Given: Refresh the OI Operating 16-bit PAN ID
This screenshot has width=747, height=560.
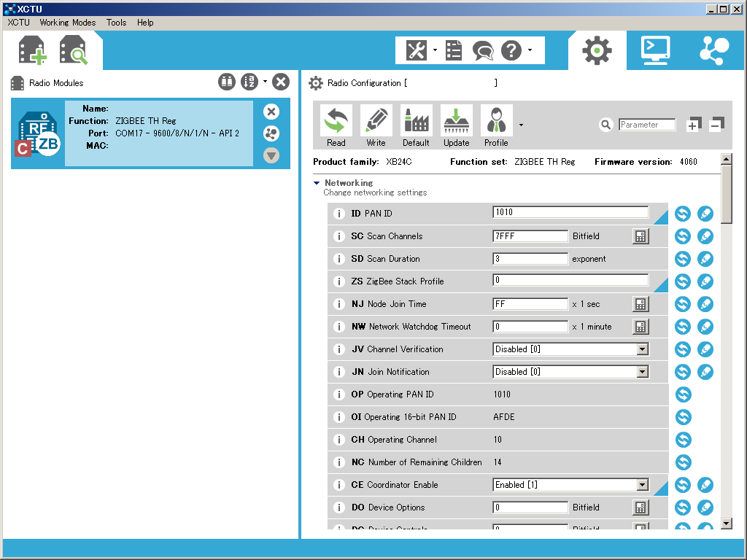Looking at the screenshot, I should coord(683,417).
